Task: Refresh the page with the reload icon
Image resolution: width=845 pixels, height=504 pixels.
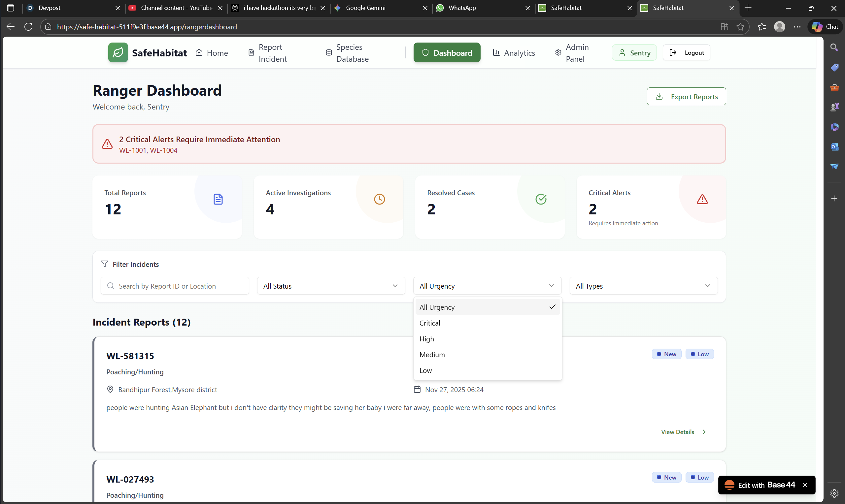Action: 28,27
